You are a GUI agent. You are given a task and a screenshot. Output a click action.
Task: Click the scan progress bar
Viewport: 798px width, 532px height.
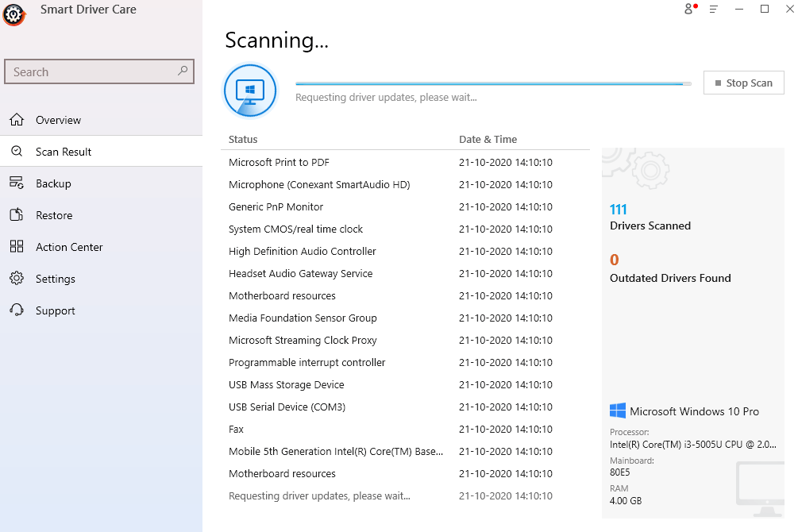492,82
